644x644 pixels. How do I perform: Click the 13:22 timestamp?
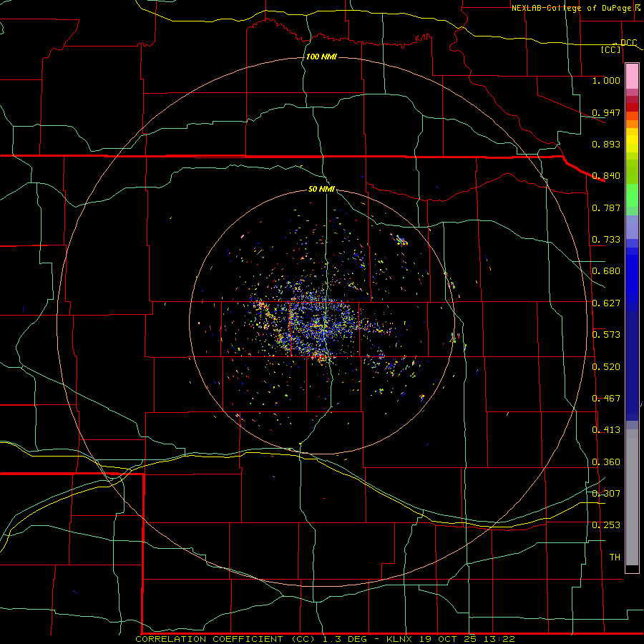[500, 639]
